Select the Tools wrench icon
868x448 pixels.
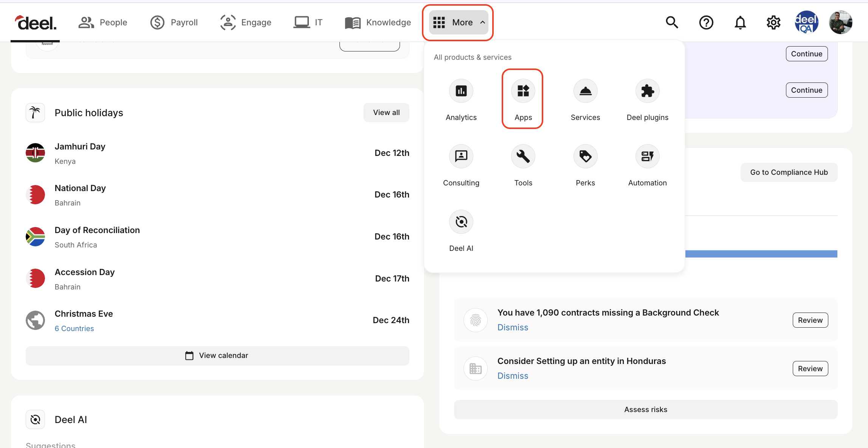click(x=523, y=156)
